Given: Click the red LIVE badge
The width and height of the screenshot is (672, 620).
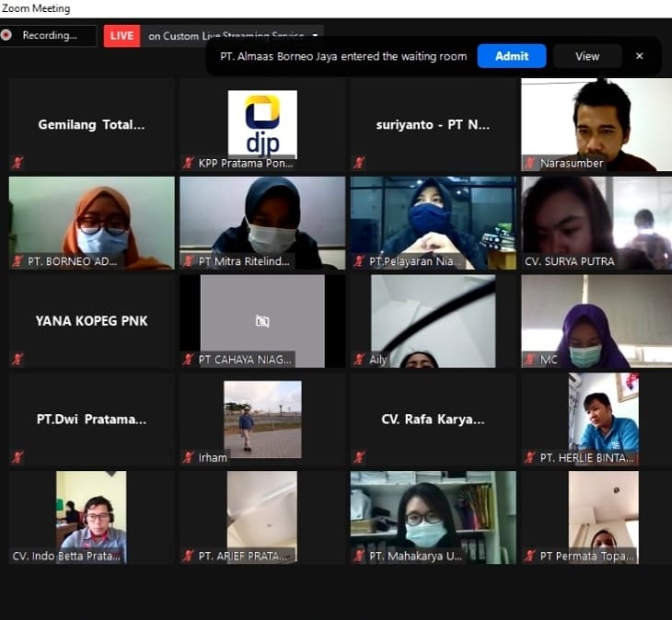Looking at the screenshot, I should tap(122, 36).
